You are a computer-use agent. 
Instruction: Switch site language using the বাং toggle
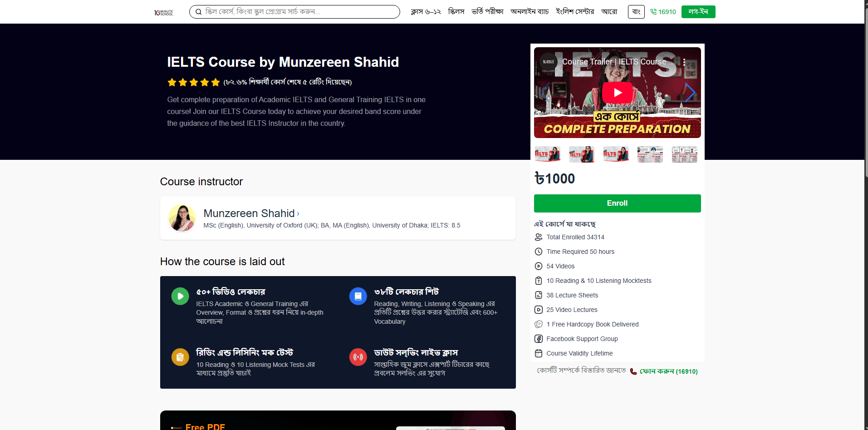tap(636, 12)
